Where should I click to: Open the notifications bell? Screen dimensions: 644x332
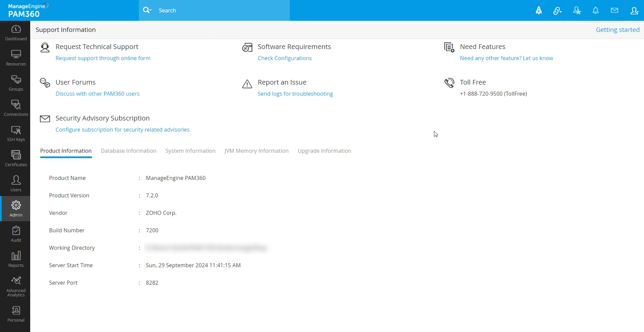596,10
